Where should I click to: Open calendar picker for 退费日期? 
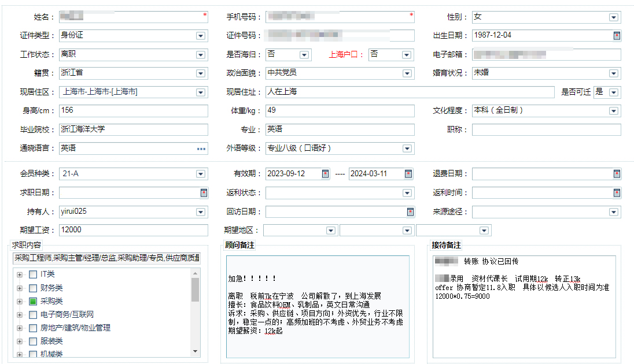coord(617,174)
